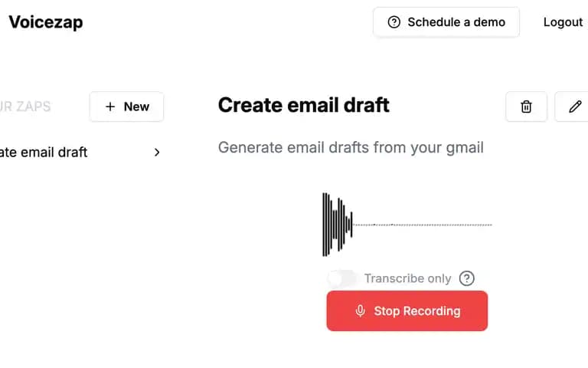Click the plus icon next to New

point(110,107)
